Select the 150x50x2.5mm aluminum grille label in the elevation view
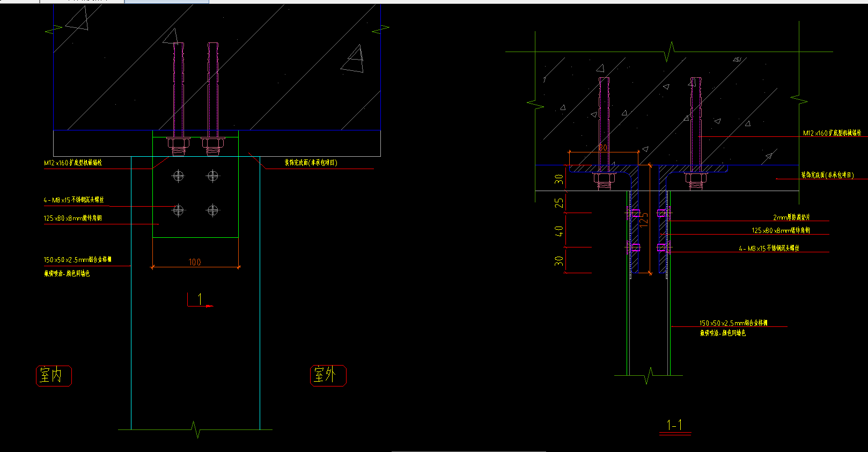 78,260
